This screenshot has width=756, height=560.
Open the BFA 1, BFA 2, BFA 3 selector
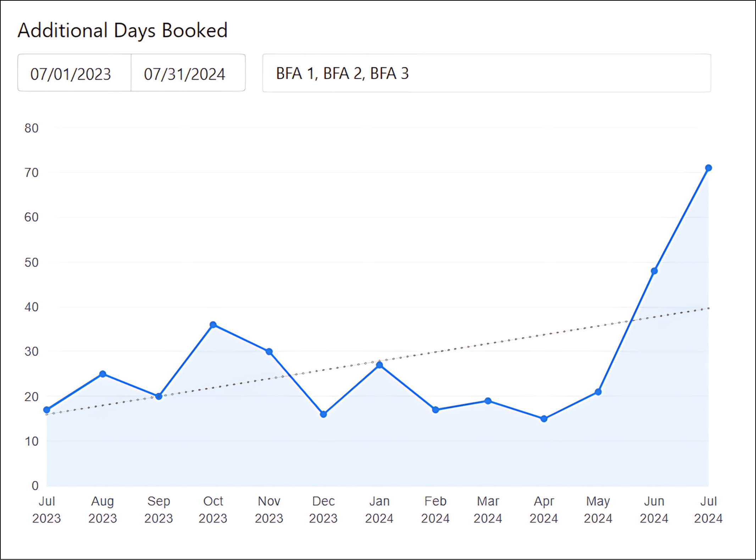tap(486, 73)
